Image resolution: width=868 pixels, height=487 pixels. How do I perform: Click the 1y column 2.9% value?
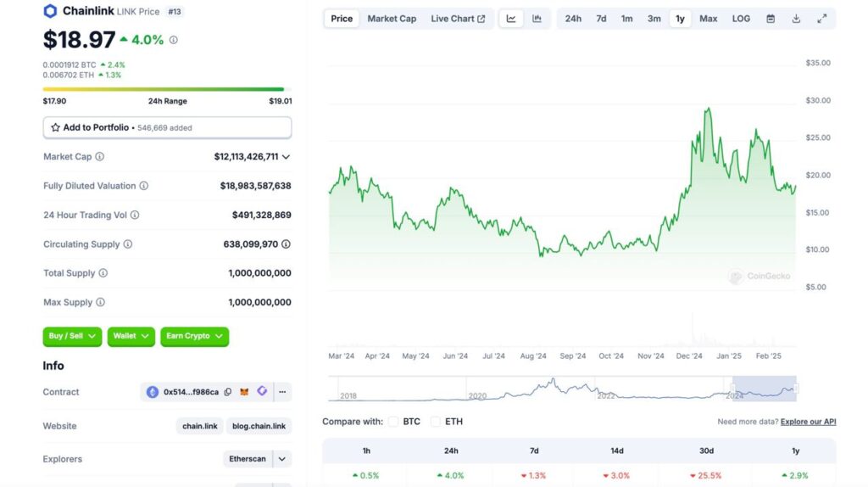[795, 475]
